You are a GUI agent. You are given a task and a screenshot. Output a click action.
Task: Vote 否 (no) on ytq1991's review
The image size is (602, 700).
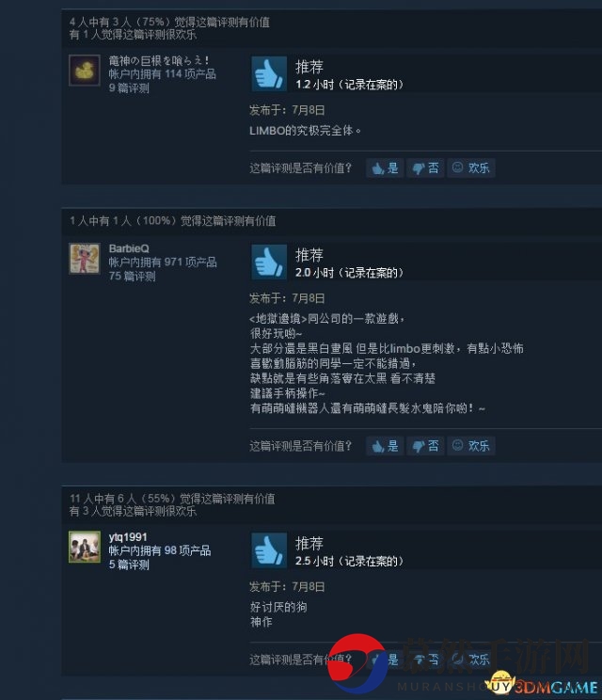tap(425, 660)
